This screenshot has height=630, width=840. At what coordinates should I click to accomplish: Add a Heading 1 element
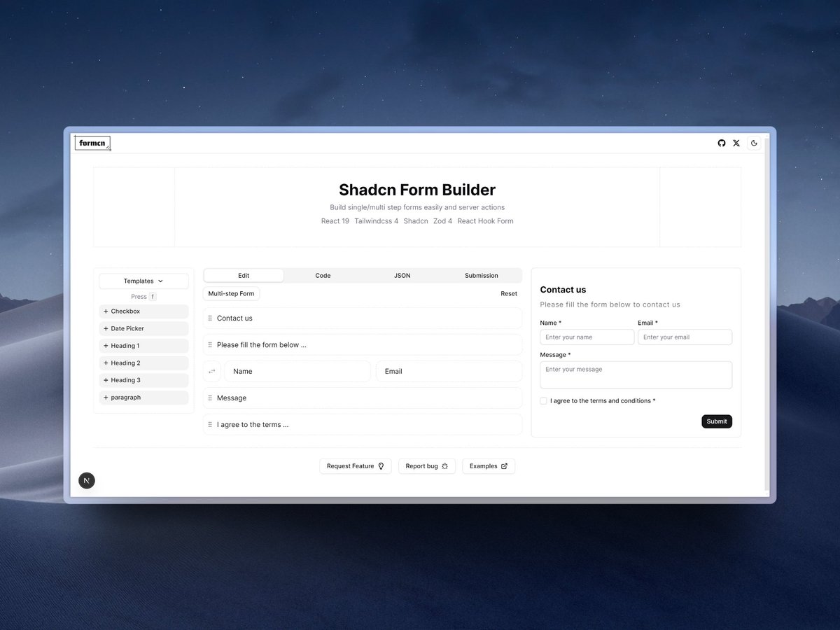point(143,346)
